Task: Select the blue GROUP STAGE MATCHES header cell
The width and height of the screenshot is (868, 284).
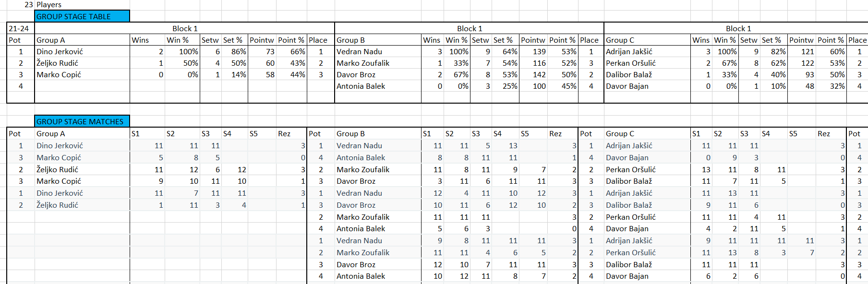Action: click(82, 122)
